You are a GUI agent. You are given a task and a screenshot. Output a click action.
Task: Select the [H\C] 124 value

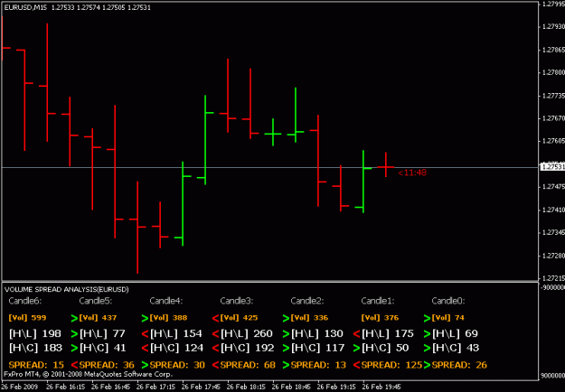[x=177, y=348]
